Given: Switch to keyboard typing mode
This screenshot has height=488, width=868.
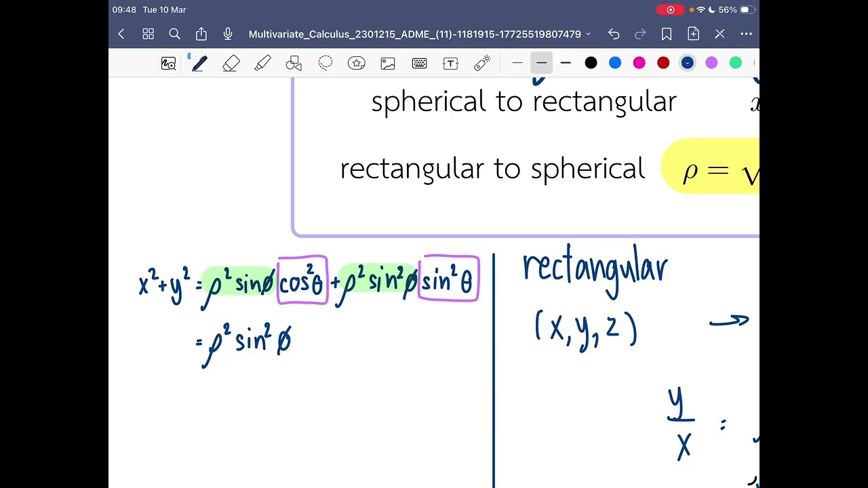Looking at the screenshot, I should click(419, 64).
